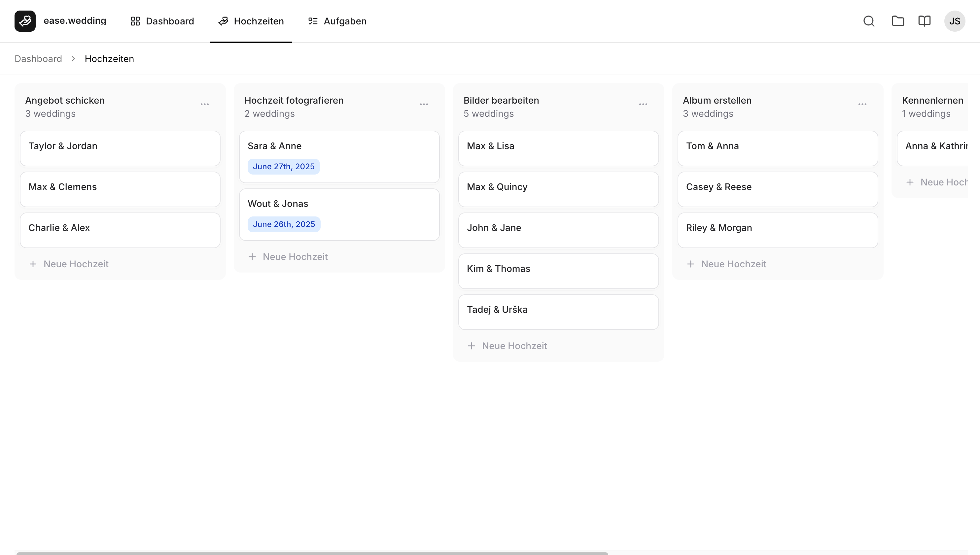Click the ease.wedding logo icon
Screen dimensions: 980x555
24,21
